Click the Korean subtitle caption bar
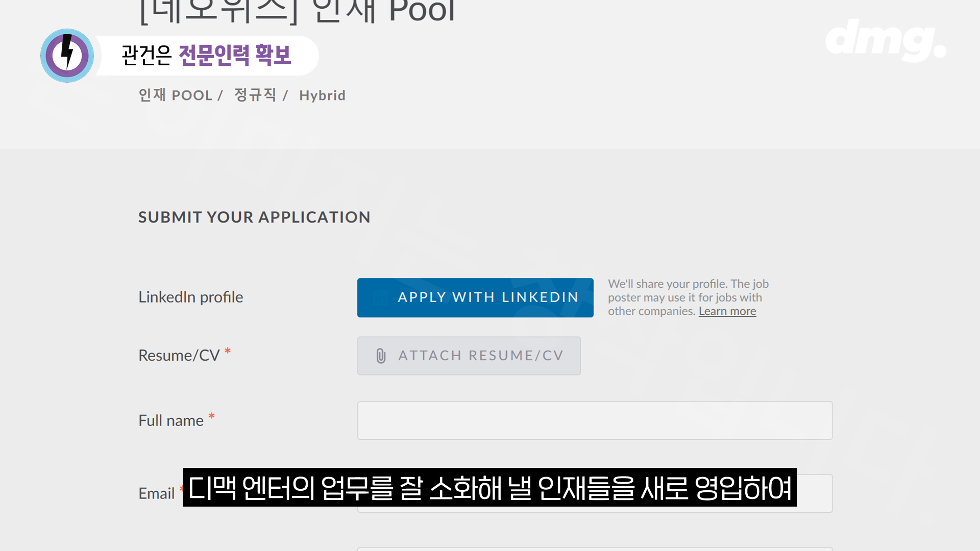980x551 pixels. point(489,487)
